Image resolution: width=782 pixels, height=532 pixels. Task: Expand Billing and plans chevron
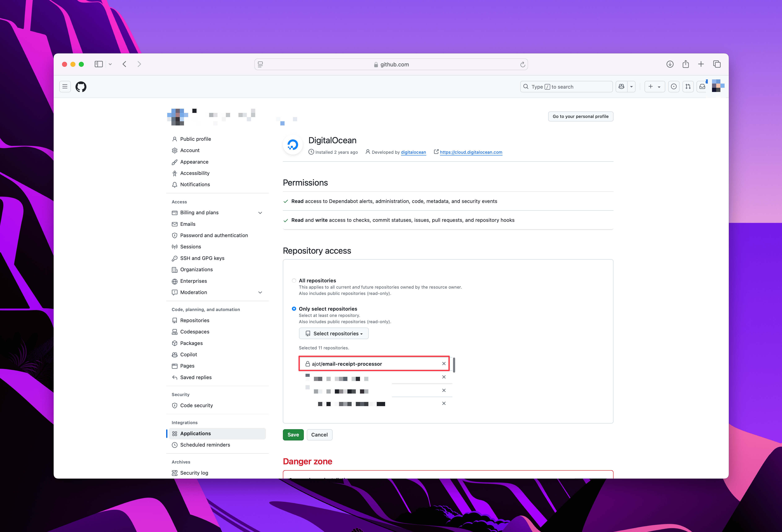(x=260, y=213)
